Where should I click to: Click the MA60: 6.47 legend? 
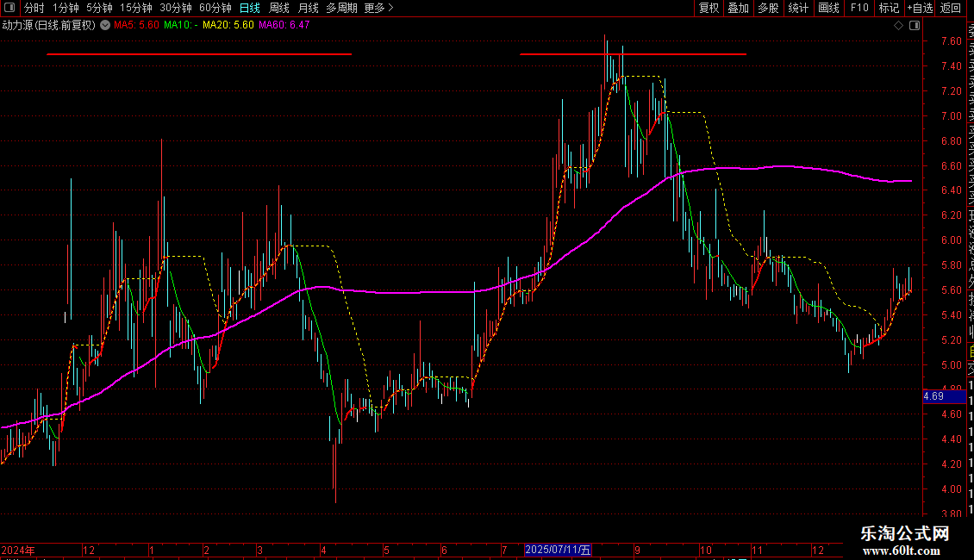click(284, 25)
